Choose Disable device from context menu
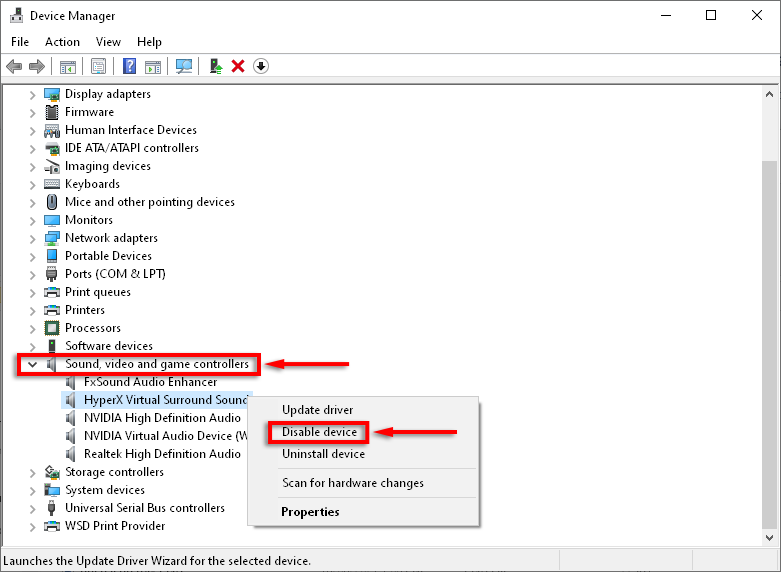Viewport: 781px width, 572px height. [x=318, y=432]
